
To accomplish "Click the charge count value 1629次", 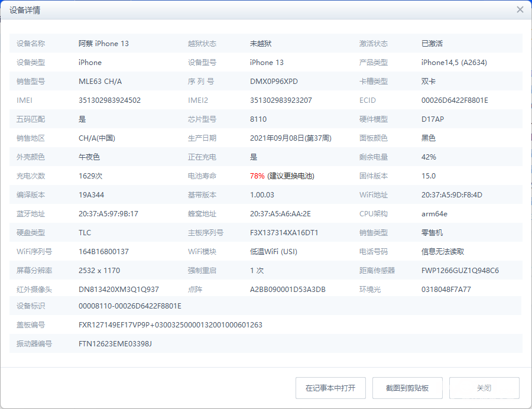I will tap(91, 176).
